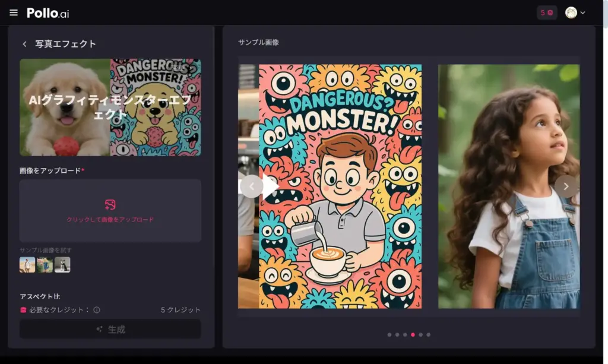Expand the account dropdown chevron
The height and width of the screenshot is (364, 608).
click(583, 12)
